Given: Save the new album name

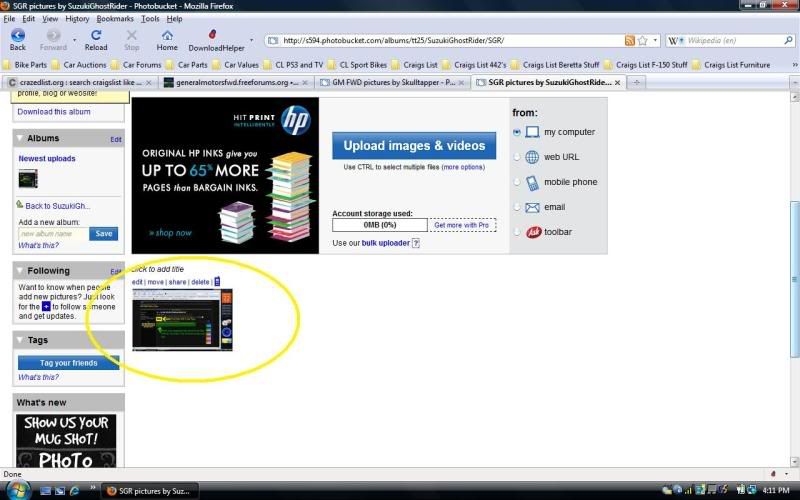Looking at the screenshot, I should 104,234.
